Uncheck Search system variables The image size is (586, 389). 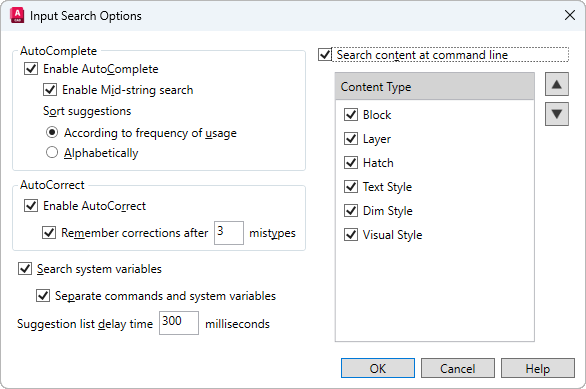click(25, 269)
